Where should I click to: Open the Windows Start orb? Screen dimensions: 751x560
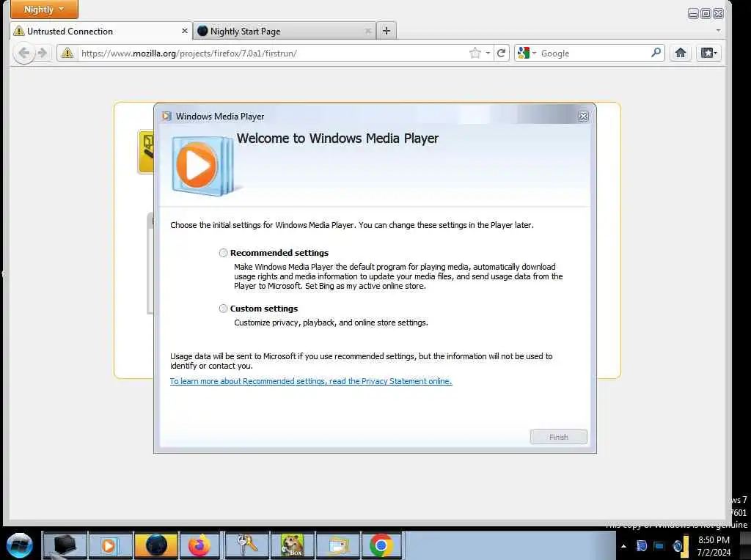pos(20,545)
